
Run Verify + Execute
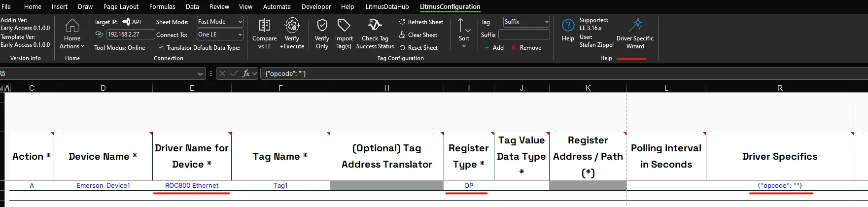(292, 34)
